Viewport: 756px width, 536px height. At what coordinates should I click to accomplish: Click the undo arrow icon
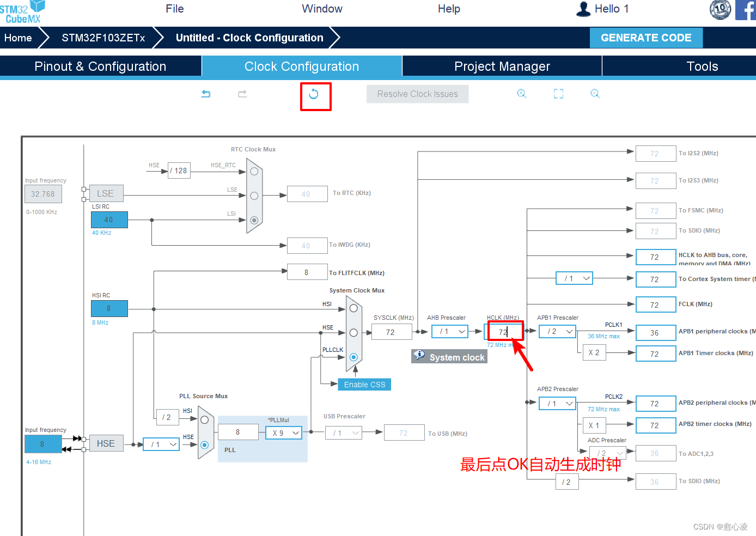point(206,94)
